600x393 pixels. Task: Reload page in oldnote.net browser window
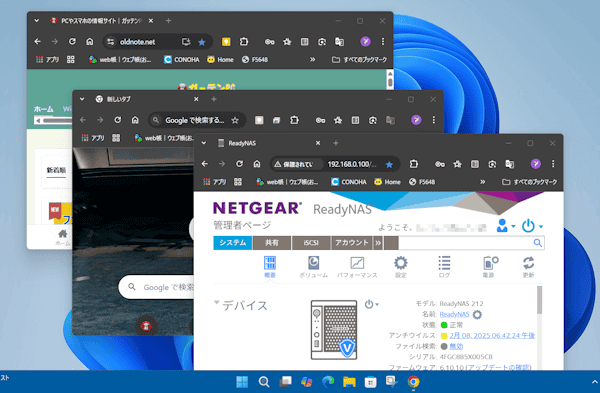(x=72, y=41)
